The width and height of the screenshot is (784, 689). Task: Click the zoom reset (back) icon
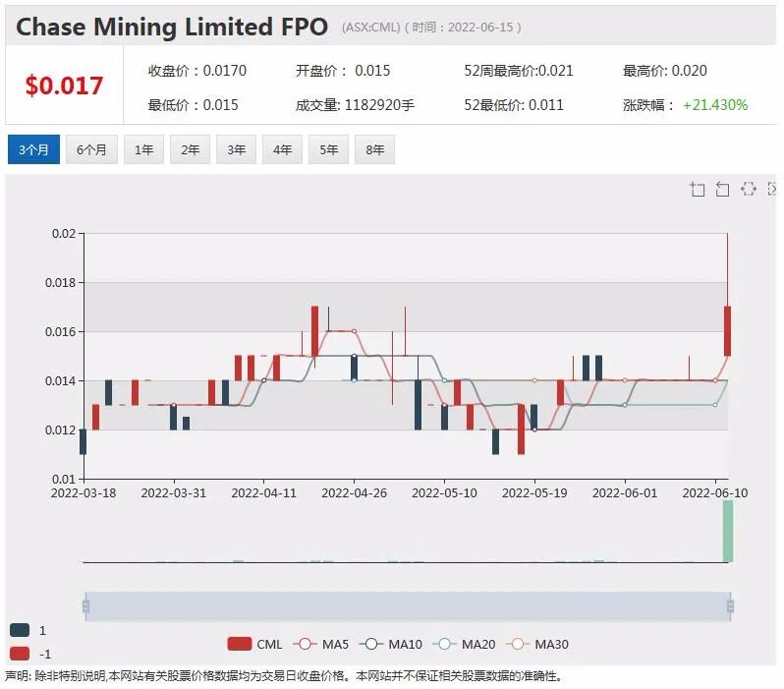[x=722, y=189]
